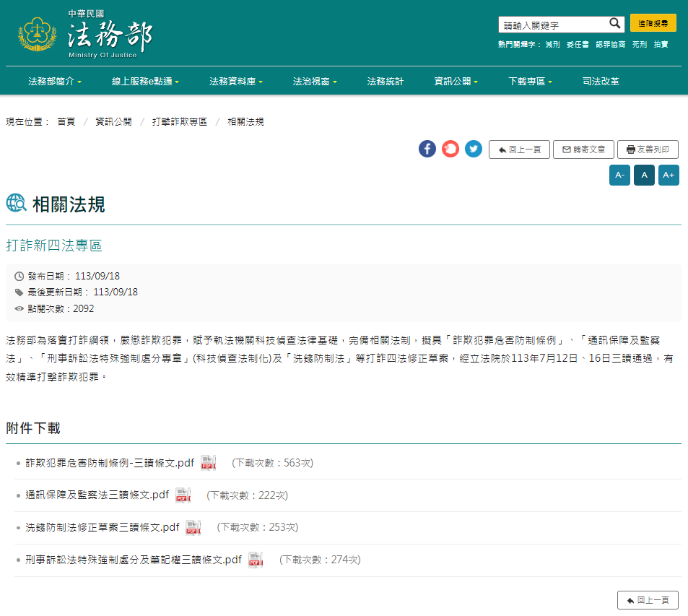Increase font size with A+ button
Viewport: 688px width, 616px height.
[x=669, y=175]
